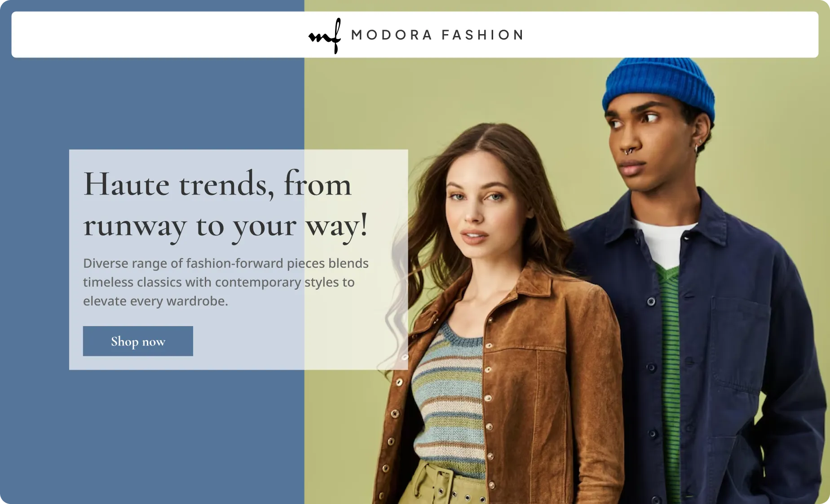Click the man's blue beanie hat
The image size is (830, 504).
click(x=659, y=88)
